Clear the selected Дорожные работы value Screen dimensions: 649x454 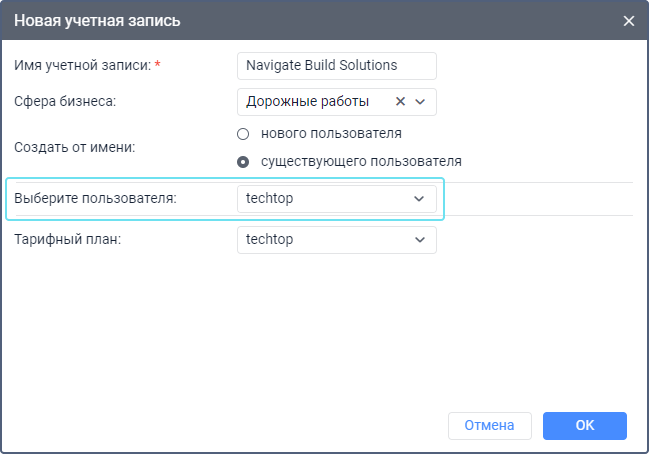[400, 101]
